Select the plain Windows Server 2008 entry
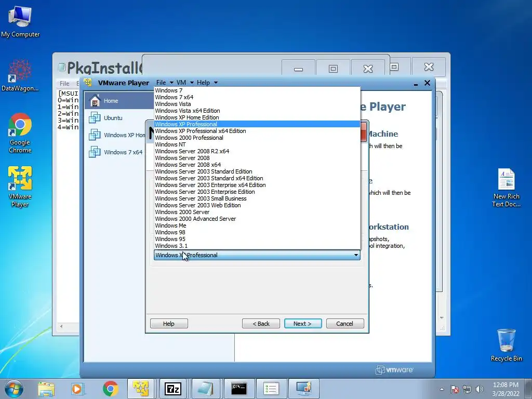 coord(257,158)
